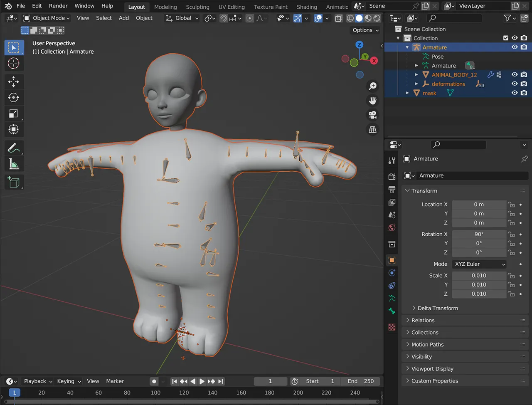Screen dimensions: 532x405
Task: Open the Object Data Properties with green bone icon
Action: (x=391, y=311)
